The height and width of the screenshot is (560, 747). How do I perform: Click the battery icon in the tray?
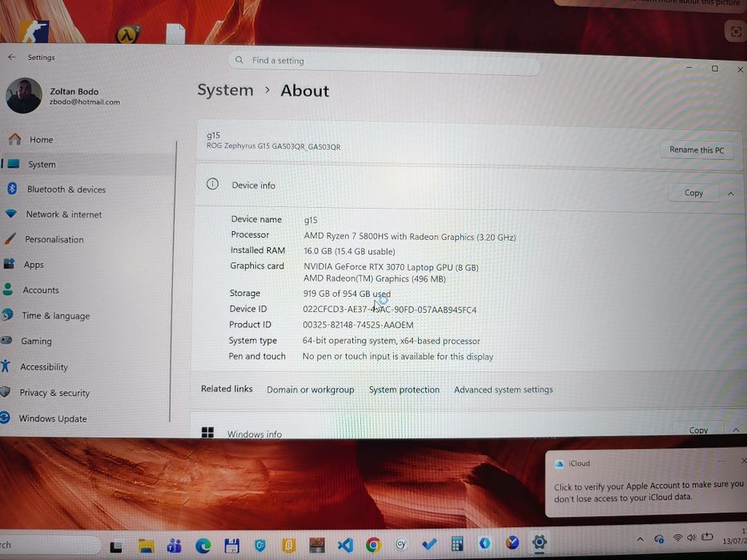[707, 537]
